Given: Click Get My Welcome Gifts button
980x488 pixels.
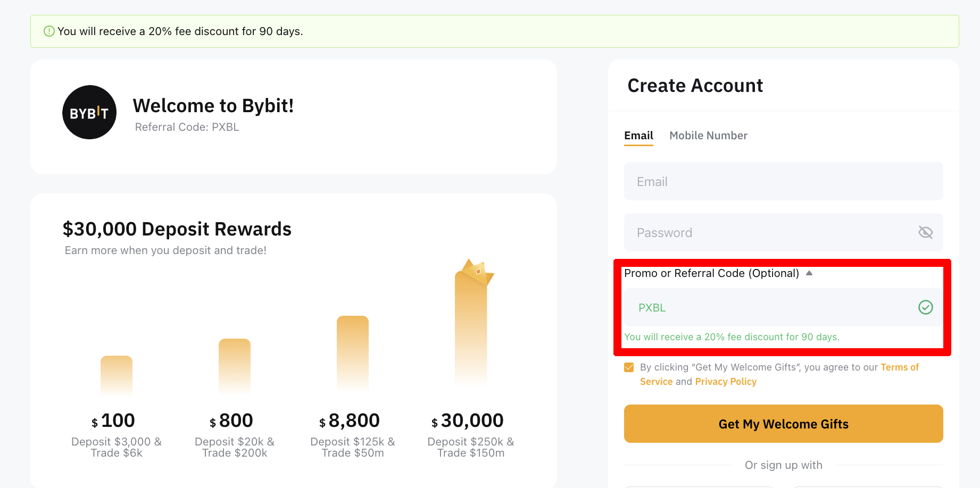Looking at the screenshot, I should point(784,424).
